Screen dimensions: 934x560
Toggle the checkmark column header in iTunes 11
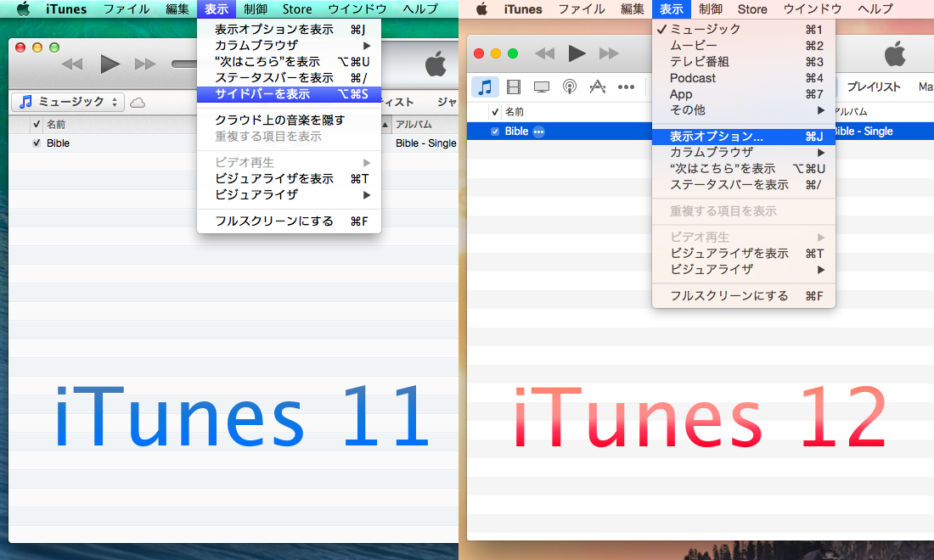coord(37,125)
